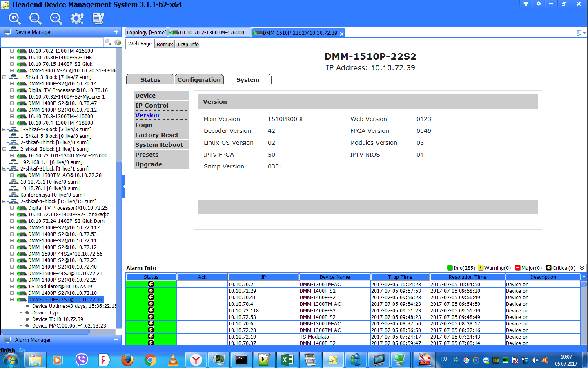588x368 pixels.
Task: Toggle the Critical(0) alarm filter
Action: tap(561, 268)
